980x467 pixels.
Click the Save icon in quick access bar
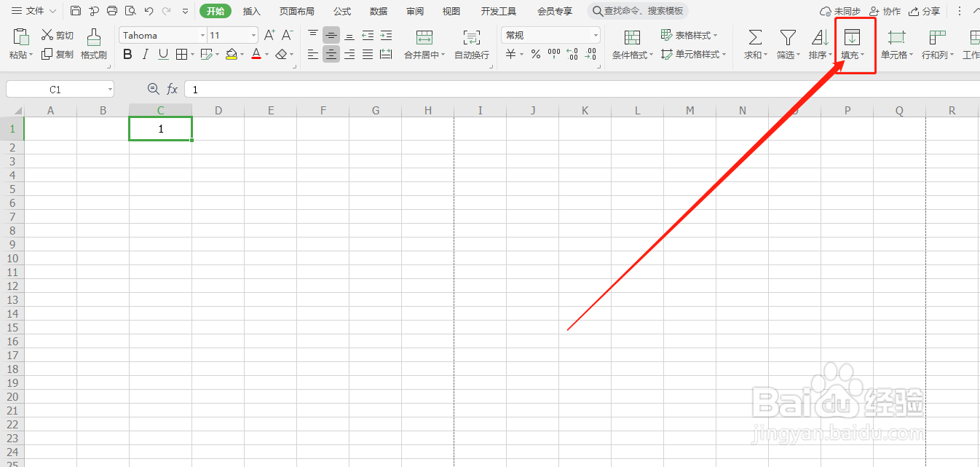click(76, 11)
